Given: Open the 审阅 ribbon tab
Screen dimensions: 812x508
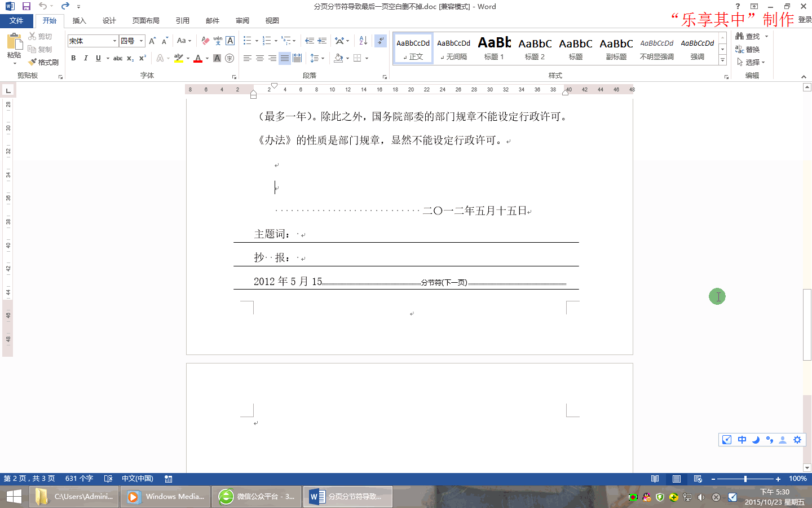Looking at the screenshot, I should point(242,20).
